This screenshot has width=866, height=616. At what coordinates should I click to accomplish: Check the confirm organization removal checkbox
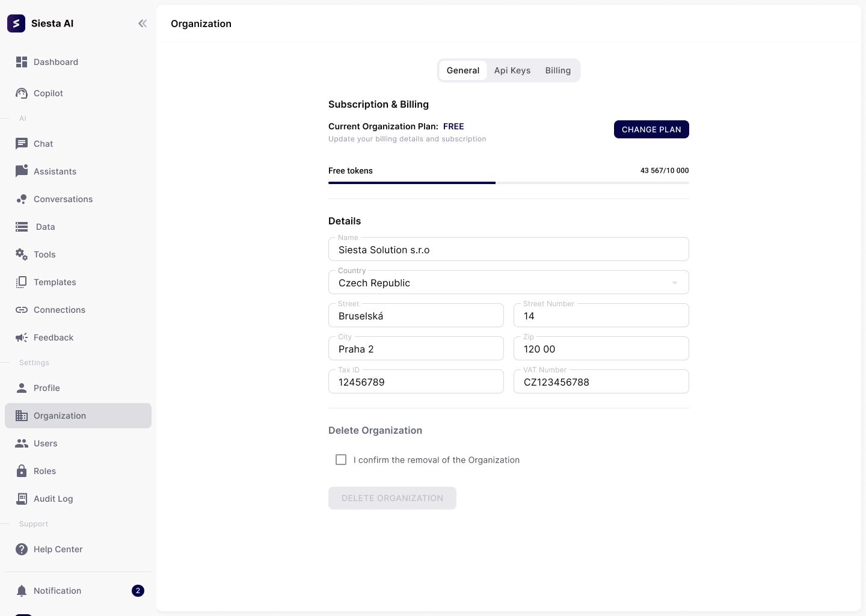(341, 460)
